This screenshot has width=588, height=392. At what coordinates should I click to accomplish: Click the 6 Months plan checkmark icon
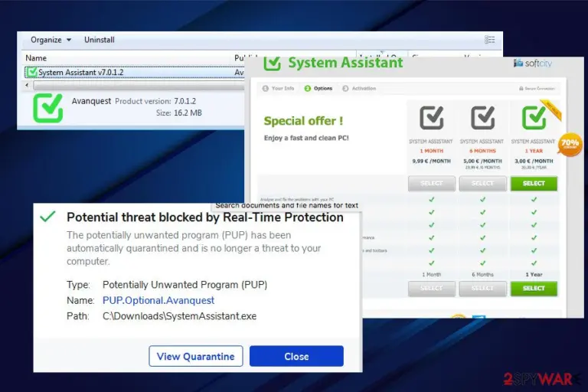pos(482,117)
